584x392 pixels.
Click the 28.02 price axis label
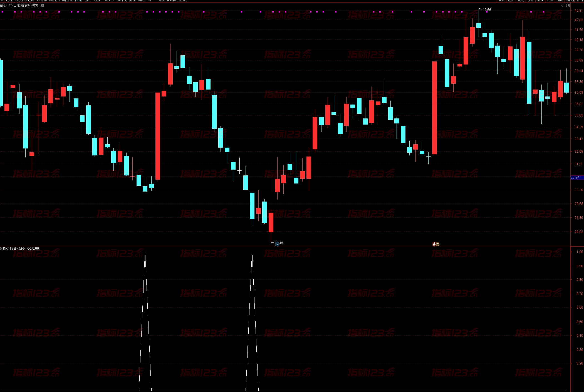(x=579, y=232)
